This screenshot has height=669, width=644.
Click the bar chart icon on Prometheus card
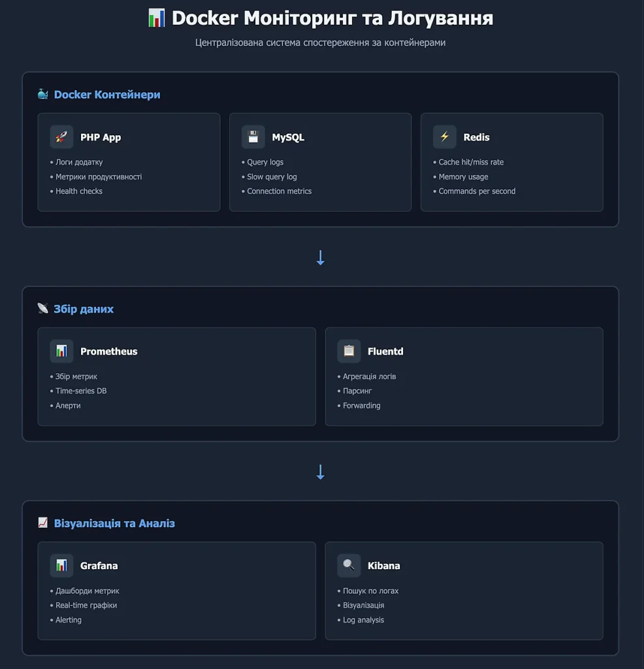coord(61,351)
